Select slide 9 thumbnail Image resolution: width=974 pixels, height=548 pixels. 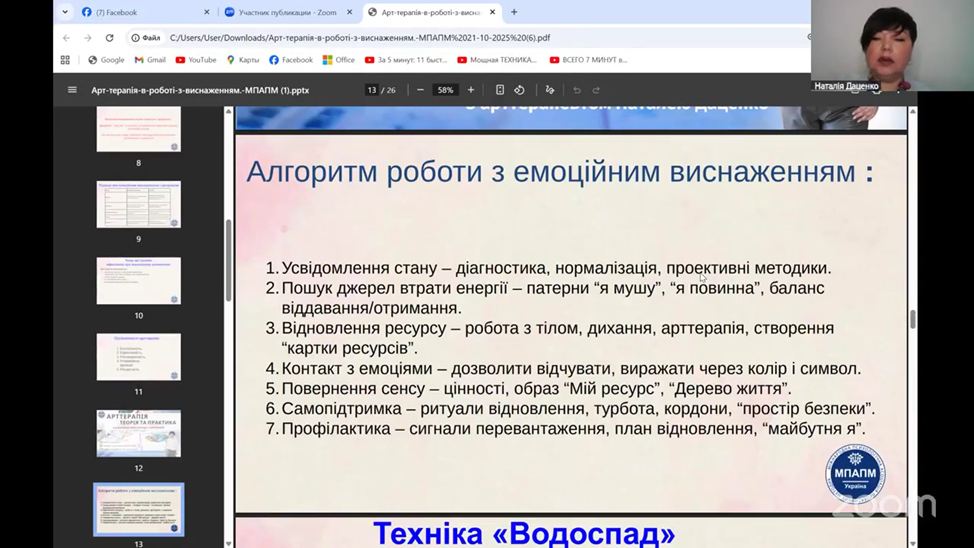(138, 204)
